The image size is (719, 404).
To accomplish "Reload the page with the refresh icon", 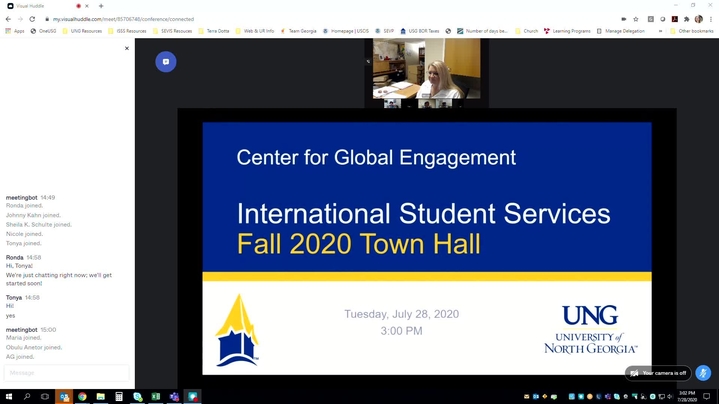I will [x=32, y=19].
